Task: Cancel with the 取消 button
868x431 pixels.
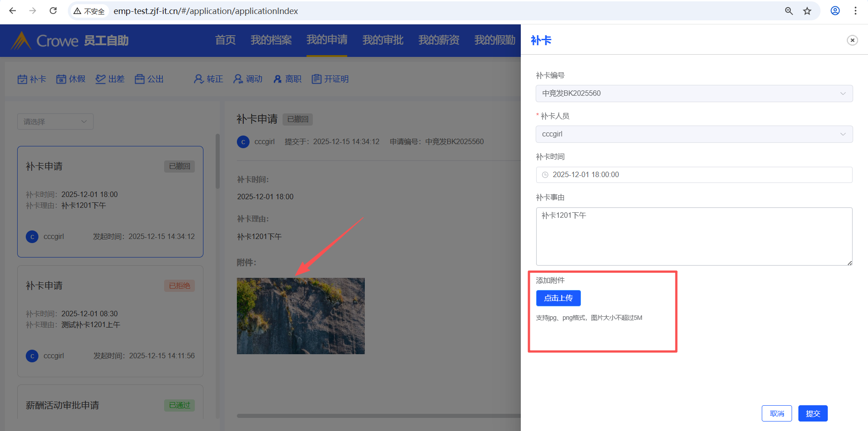Action: pos(776,413)
